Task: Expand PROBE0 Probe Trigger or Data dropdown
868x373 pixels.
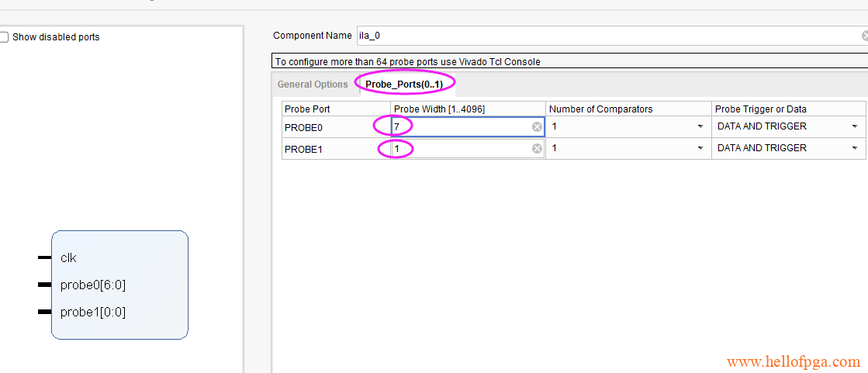Action: (x=788, y=126)
